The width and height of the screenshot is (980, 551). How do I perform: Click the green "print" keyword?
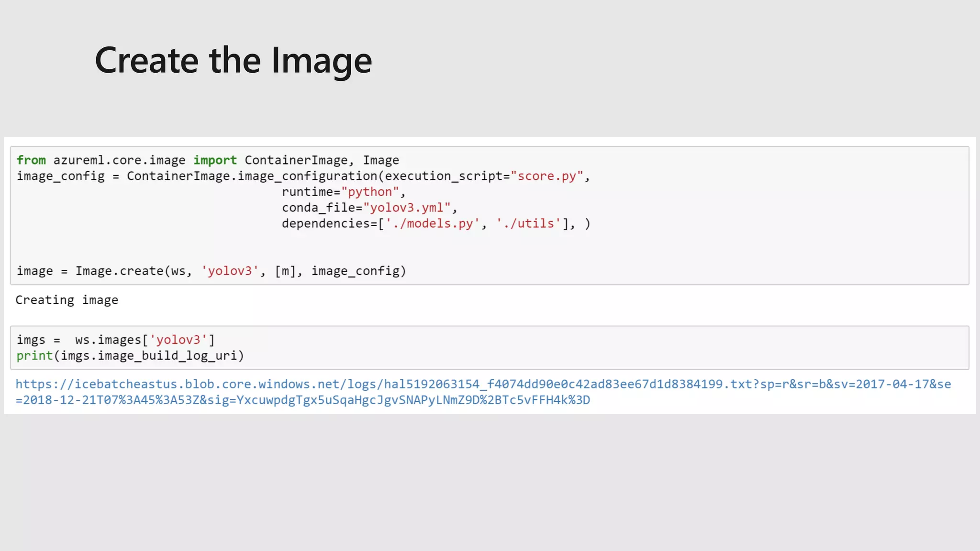point(34,355)
